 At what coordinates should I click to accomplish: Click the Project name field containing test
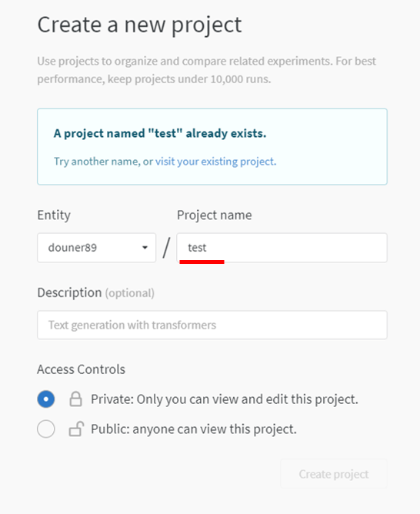click(x=282, y=248)
